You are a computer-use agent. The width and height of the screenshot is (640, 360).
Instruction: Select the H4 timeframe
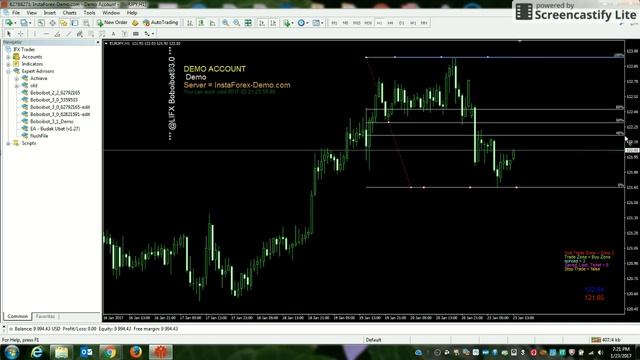pos(390,23)
